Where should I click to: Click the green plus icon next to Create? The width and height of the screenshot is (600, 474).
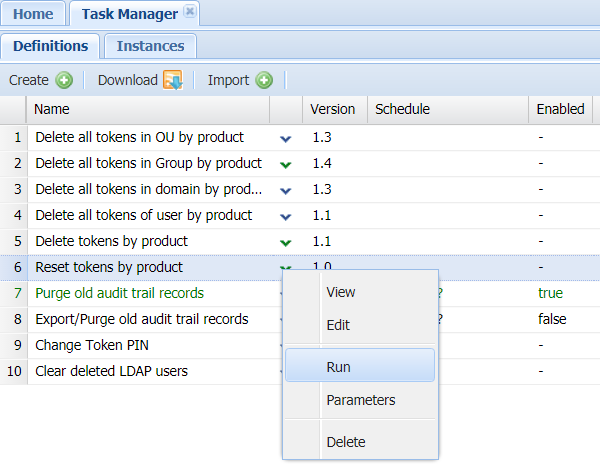tap(64, 80)
